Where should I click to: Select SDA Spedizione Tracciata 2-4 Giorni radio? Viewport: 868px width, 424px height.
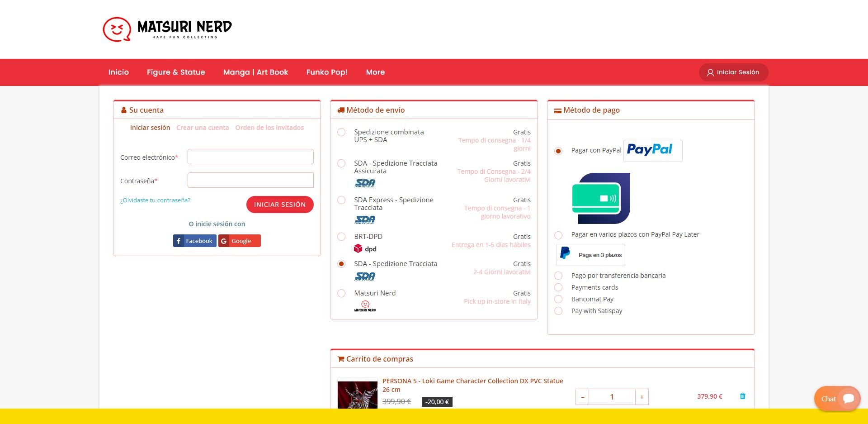(x=341, y=264)
